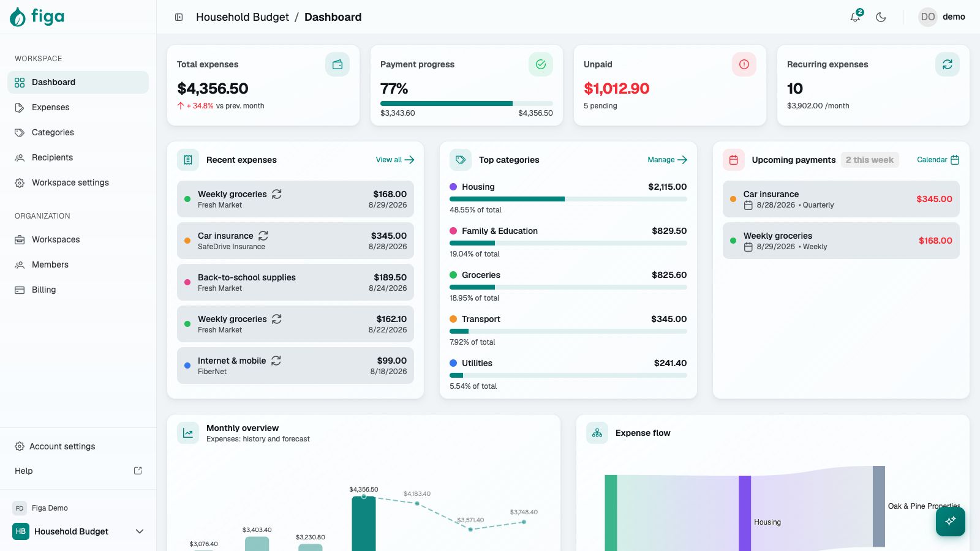Open the demo user avatar menu

[942, 17]
